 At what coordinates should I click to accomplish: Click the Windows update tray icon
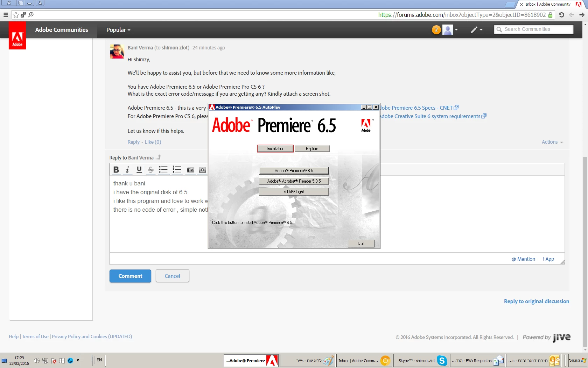[62, 361]
